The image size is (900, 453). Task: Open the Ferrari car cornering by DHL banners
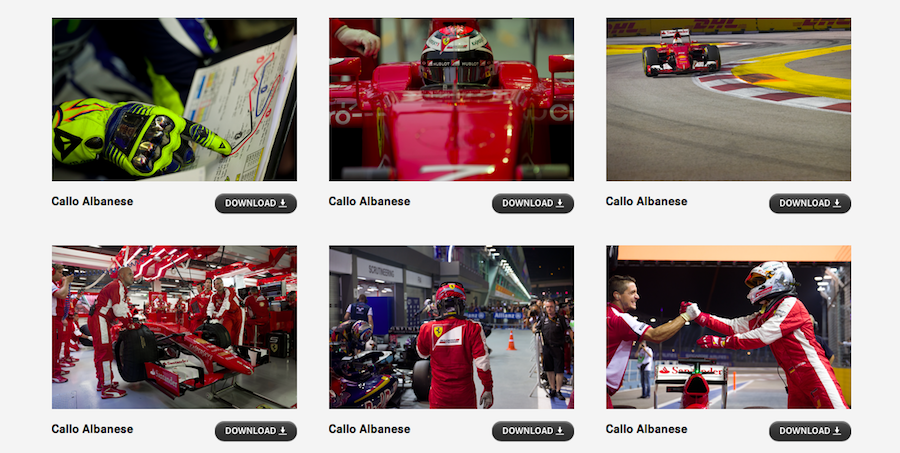point(728,99)
